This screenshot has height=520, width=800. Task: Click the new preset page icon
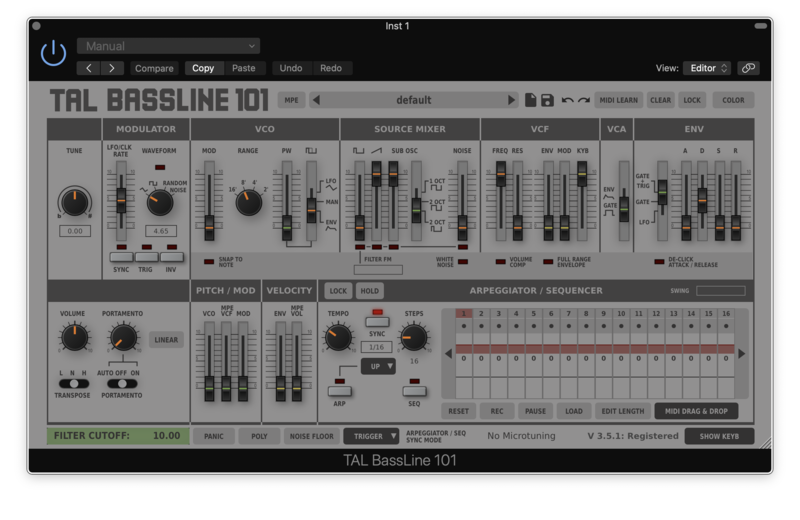point(531,100)
